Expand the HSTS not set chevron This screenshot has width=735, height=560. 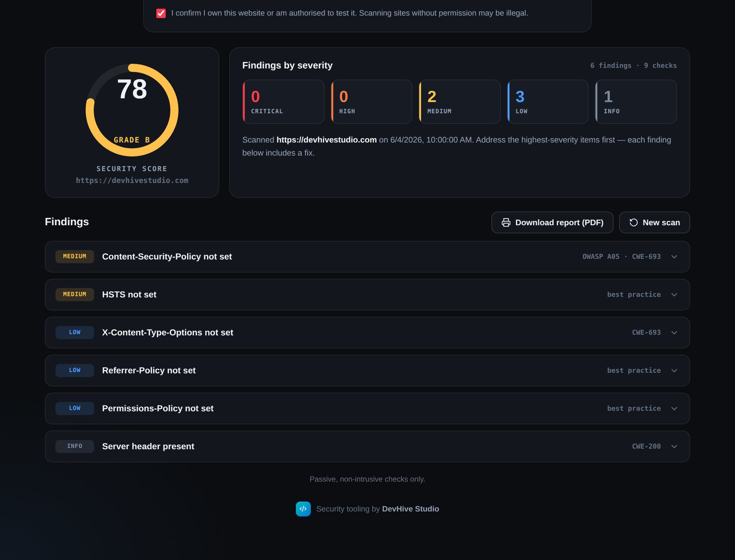(674, 295)
